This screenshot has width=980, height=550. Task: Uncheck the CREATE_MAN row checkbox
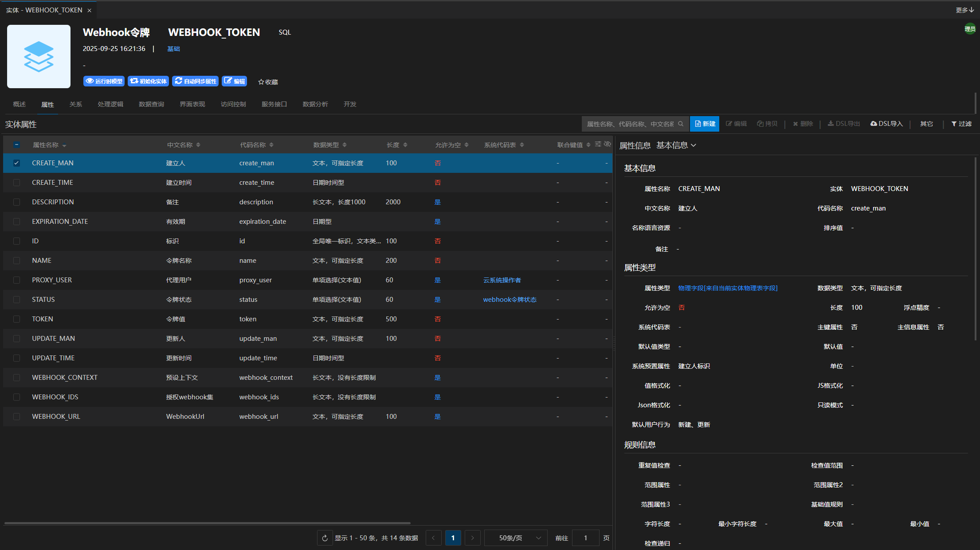pyautogui.click(x=16, y=163)
